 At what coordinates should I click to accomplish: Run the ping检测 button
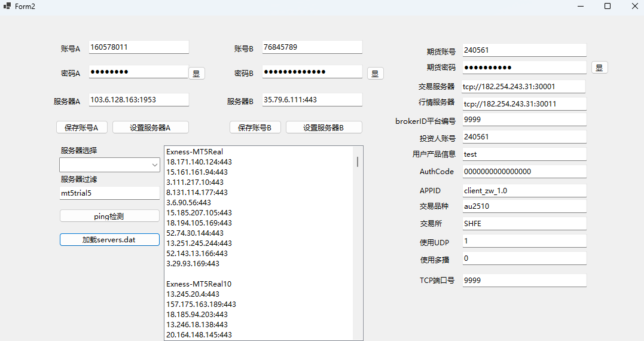click(x=109, y=216)
